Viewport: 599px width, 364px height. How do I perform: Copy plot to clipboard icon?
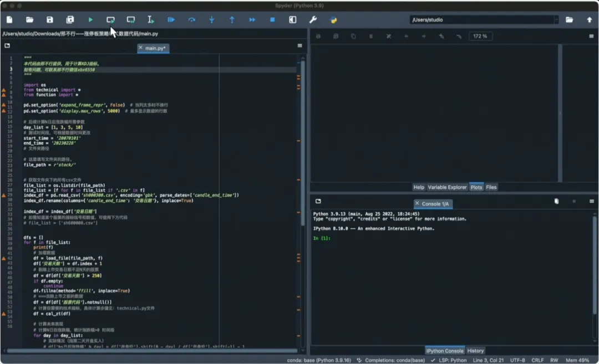click(353, 36)
